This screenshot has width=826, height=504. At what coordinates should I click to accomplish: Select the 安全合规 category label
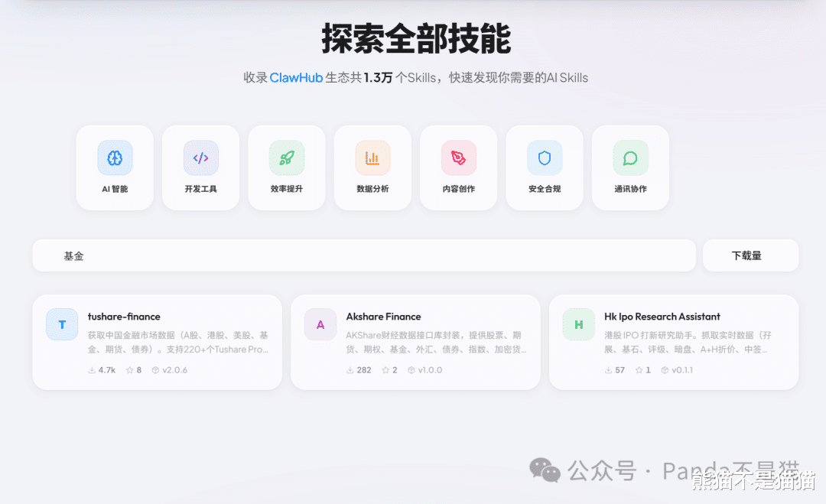pos(545,189)
